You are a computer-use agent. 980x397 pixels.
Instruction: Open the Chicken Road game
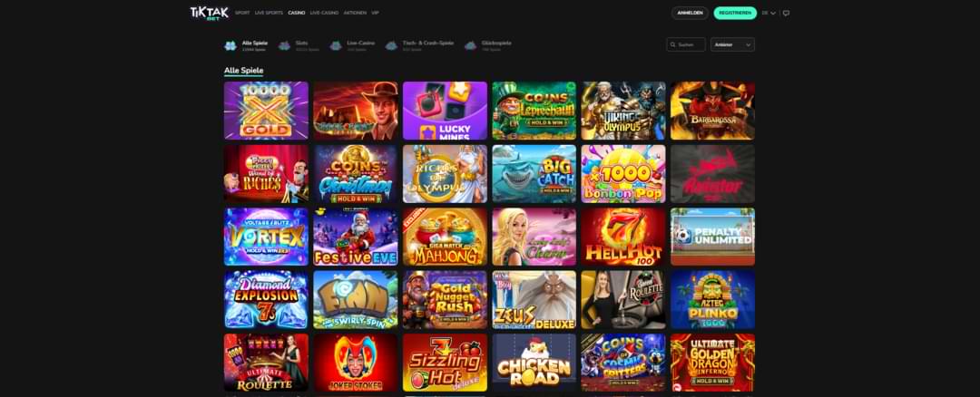coord(534,363)
